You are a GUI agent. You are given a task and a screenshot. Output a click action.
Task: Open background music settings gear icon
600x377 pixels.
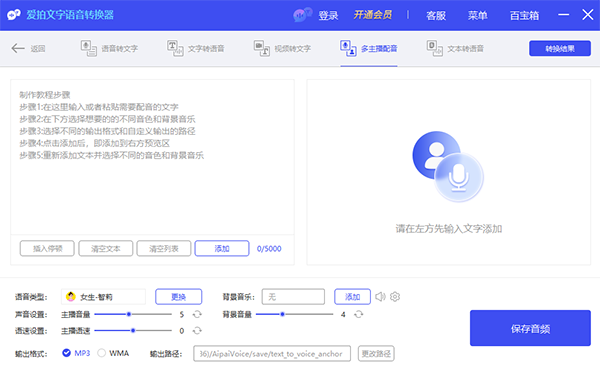pos(395,297)
